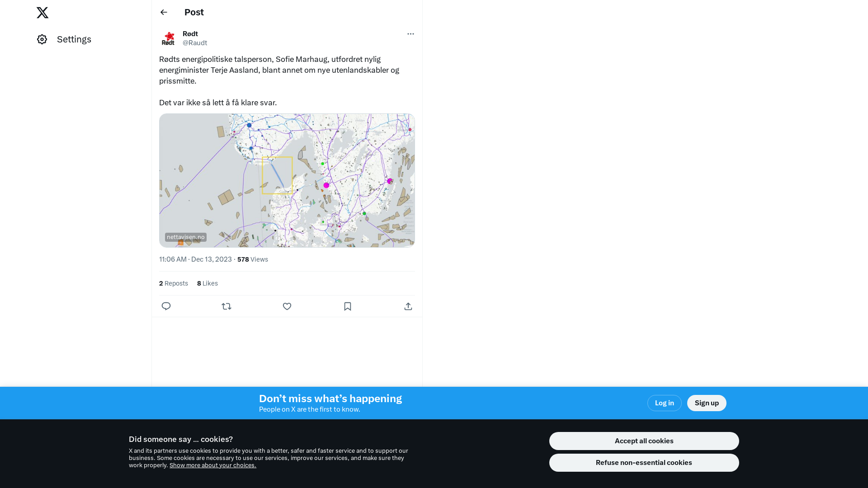Open Settings via the gear icon

pos(42,39)
